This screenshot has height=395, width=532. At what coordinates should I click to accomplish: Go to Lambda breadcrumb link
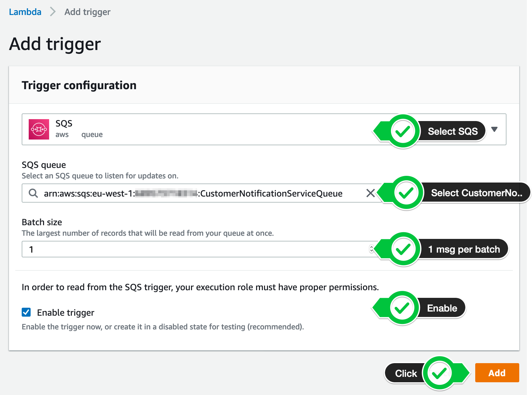[x=25, y=12]
